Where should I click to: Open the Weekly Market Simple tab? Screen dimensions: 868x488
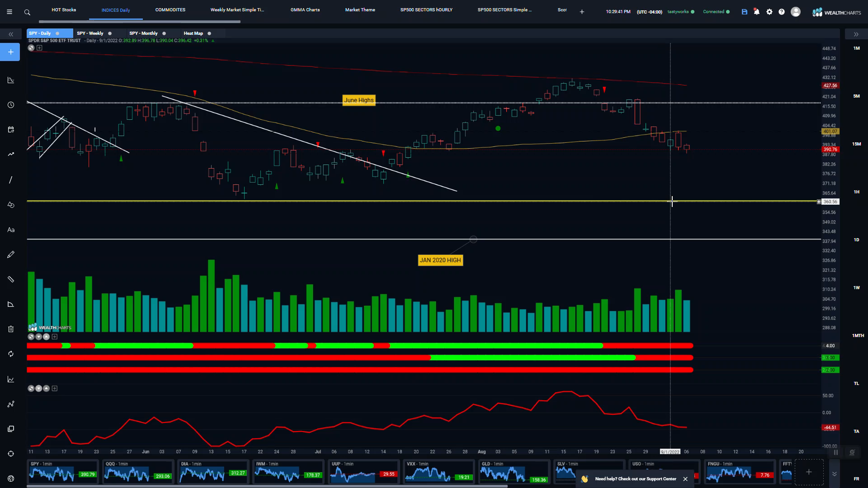(237, 10)
